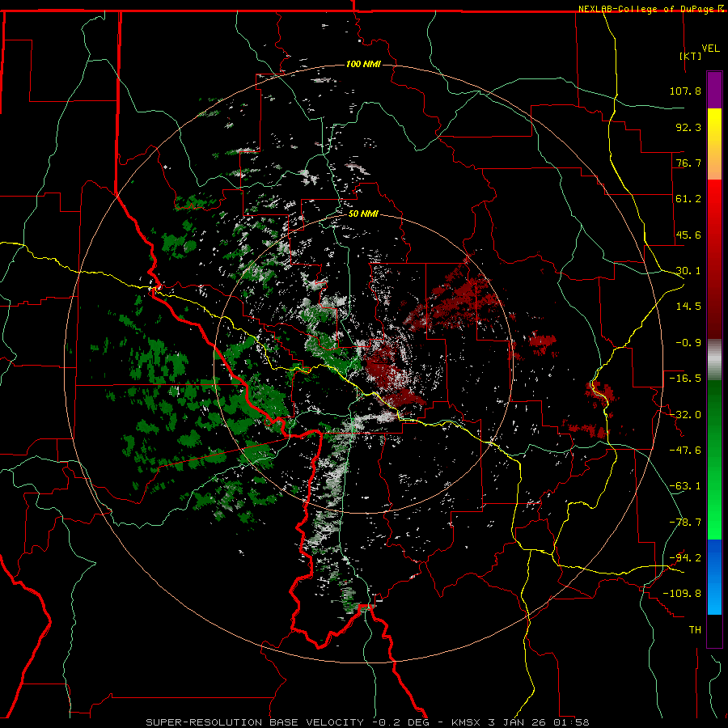The width and height of the screenshot is (728, 728).
Task: Click the 50 NMI range ring label
Action: pyautogui.click(x=363, y=214)
